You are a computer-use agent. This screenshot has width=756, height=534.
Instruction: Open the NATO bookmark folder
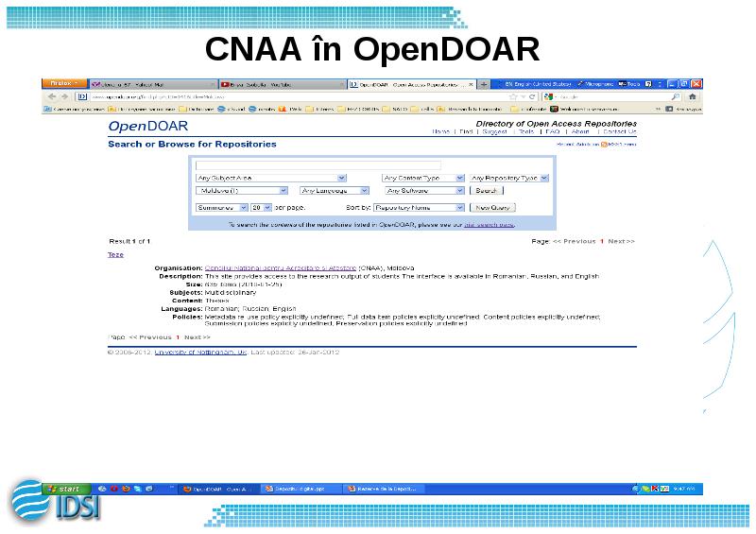pyautogui.click(x=395, y=109)
